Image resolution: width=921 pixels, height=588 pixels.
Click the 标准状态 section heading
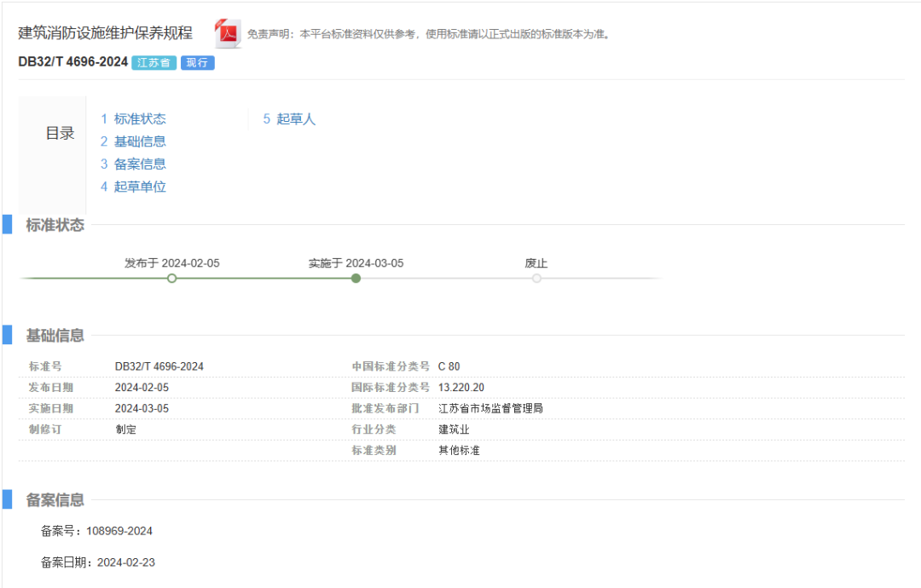click(55, 225)
